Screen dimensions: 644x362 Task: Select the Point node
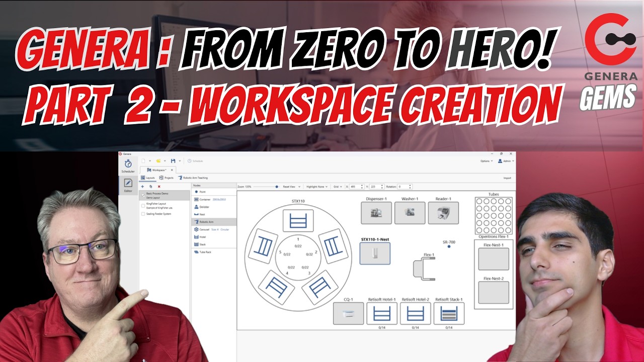(x=214, y=192)
